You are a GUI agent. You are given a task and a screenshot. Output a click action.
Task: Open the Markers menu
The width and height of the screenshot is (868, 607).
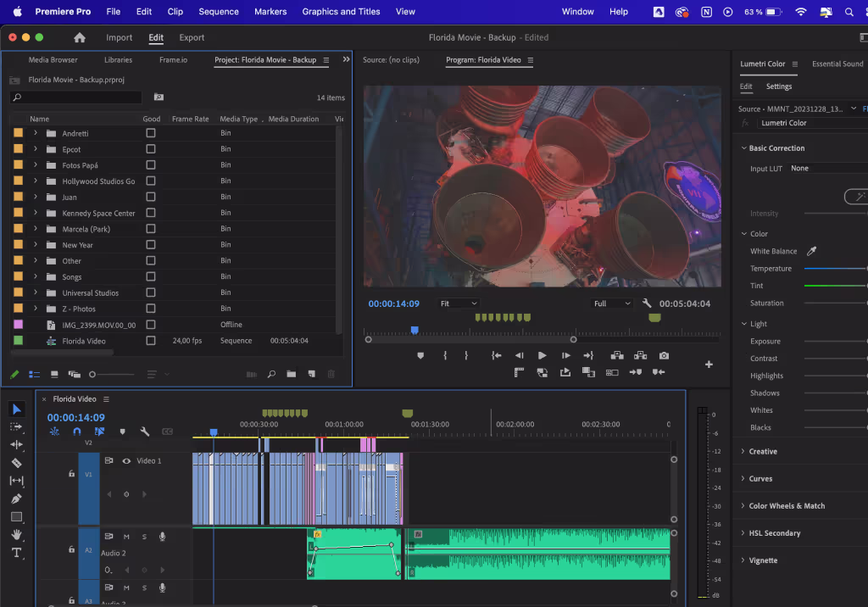point(270,12)
